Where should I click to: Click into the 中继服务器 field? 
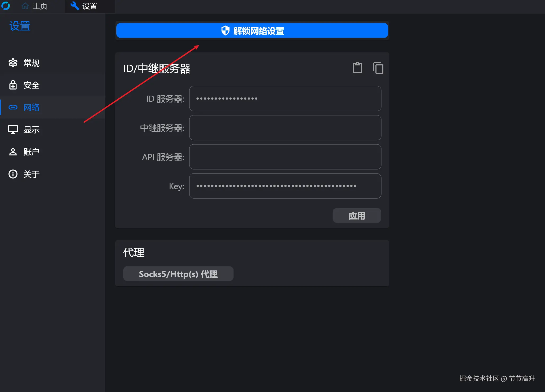285,128
